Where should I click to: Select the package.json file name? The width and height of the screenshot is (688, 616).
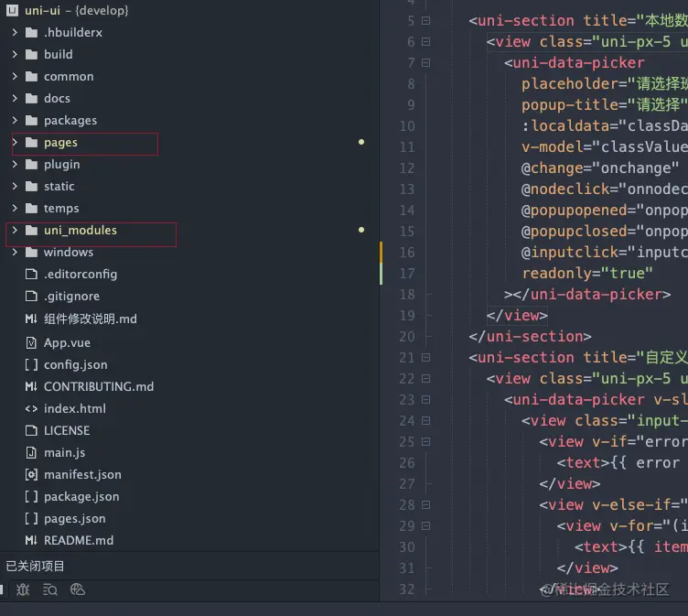tap(81, 497)
